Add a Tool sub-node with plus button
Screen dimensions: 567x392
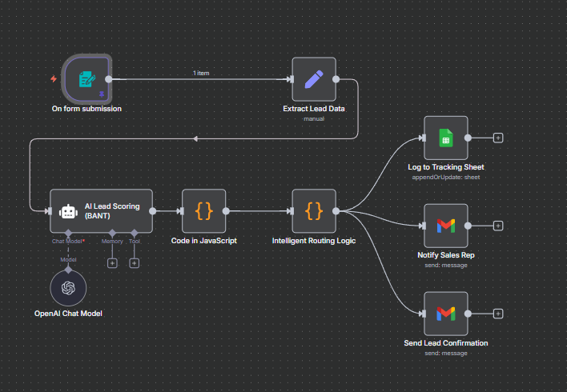point(134,262)
